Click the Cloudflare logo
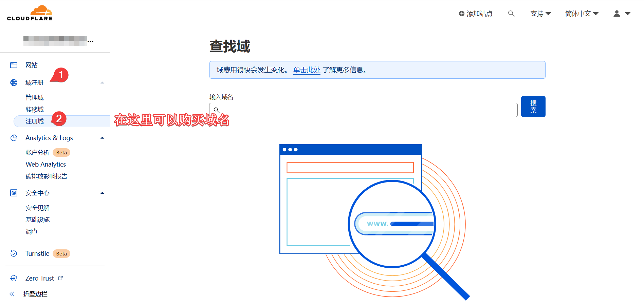Image resolution: width=644 pixels, height=306 pixels. [x=30, y=13]
